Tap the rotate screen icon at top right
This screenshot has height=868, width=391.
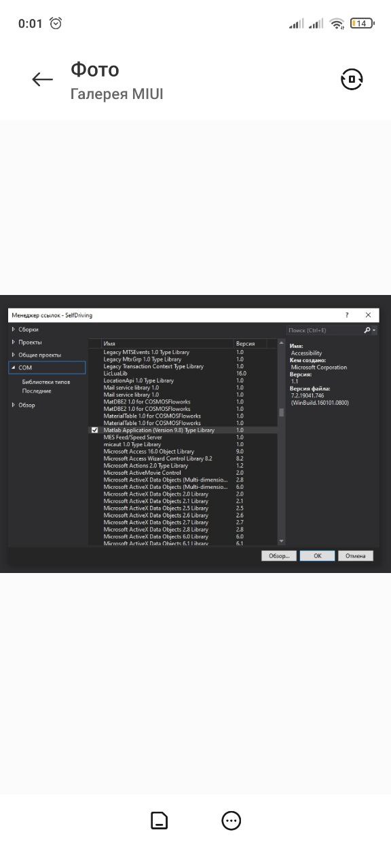point(352,79)
